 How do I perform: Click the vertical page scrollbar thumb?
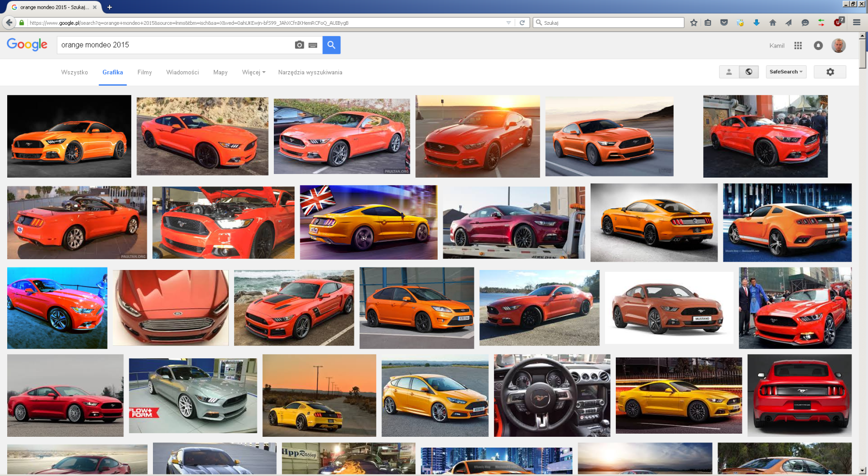click(862, 54)
